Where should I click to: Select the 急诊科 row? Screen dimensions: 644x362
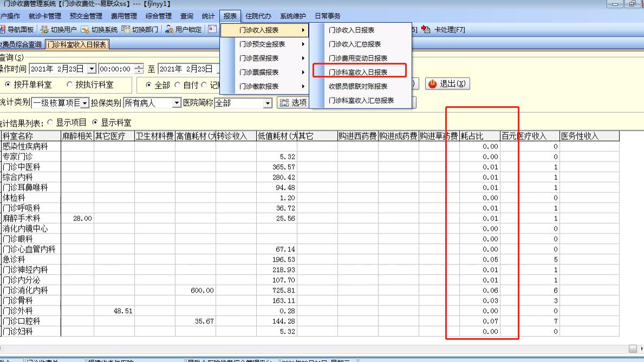coord(310,259)
